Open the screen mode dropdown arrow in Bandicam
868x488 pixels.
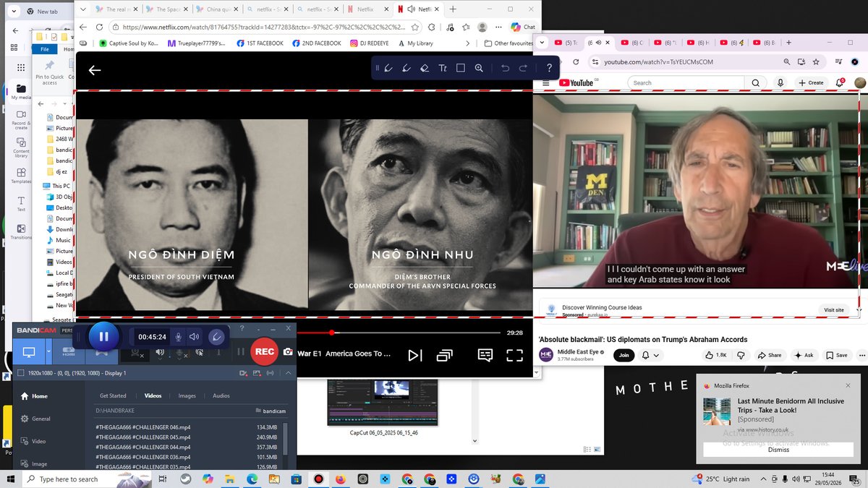coord(49,352)
